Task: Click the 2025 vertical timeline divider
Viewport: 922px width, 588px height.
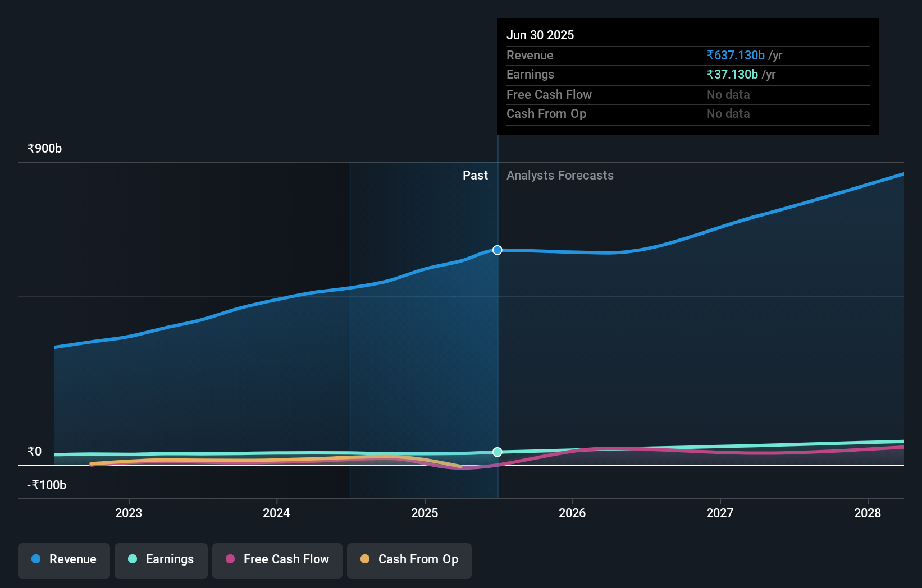Action: click(x=497, y=337)
